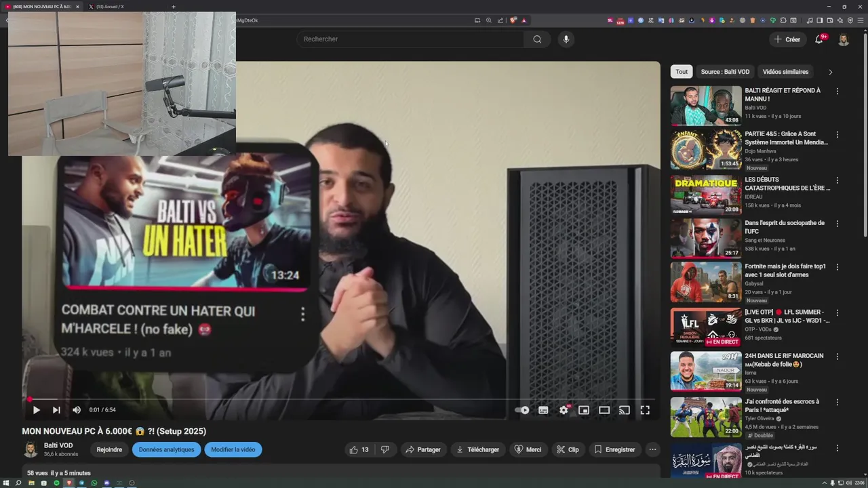Screen dimensions: 868x488
Task: Open WhatsApp from the taskbar
Action: (94, 483)
